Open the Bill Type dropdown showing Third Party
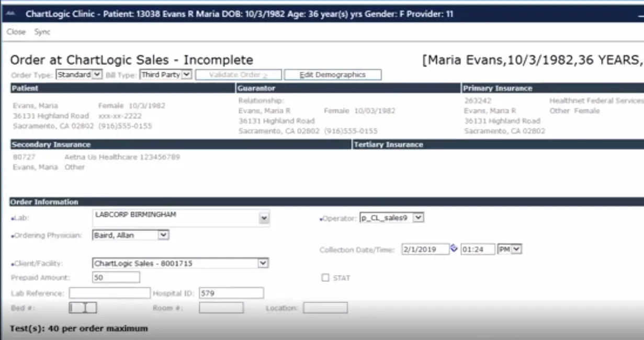Image resolution: width=644 pixels, height=340 pixels. pyautogui.click(x=187, y=74)
